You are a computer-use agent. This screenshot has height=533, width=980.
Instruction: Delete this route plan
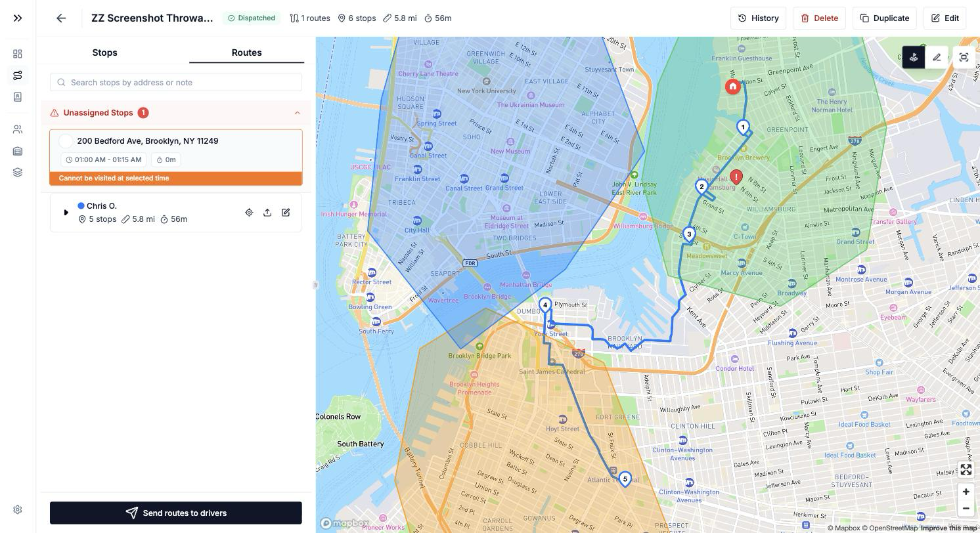click(819, 18)
